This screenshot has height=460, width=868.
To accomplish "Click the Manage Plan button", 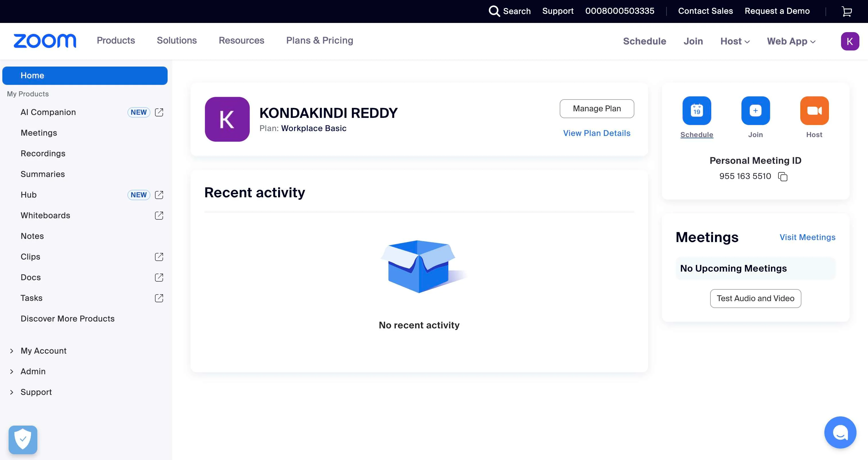I will tap(596, 108).
